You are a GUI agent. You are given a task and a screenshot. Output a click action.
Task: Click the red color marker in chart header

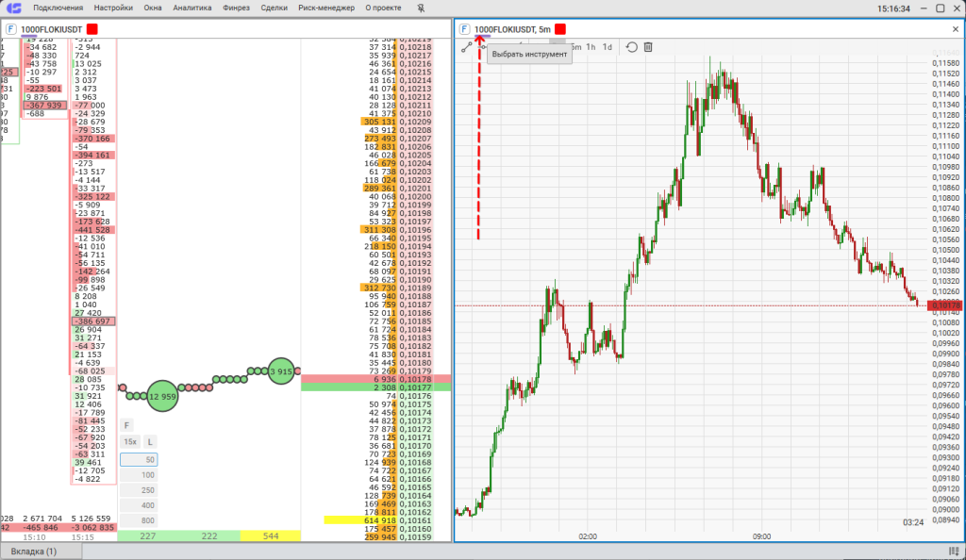point(560,29)
